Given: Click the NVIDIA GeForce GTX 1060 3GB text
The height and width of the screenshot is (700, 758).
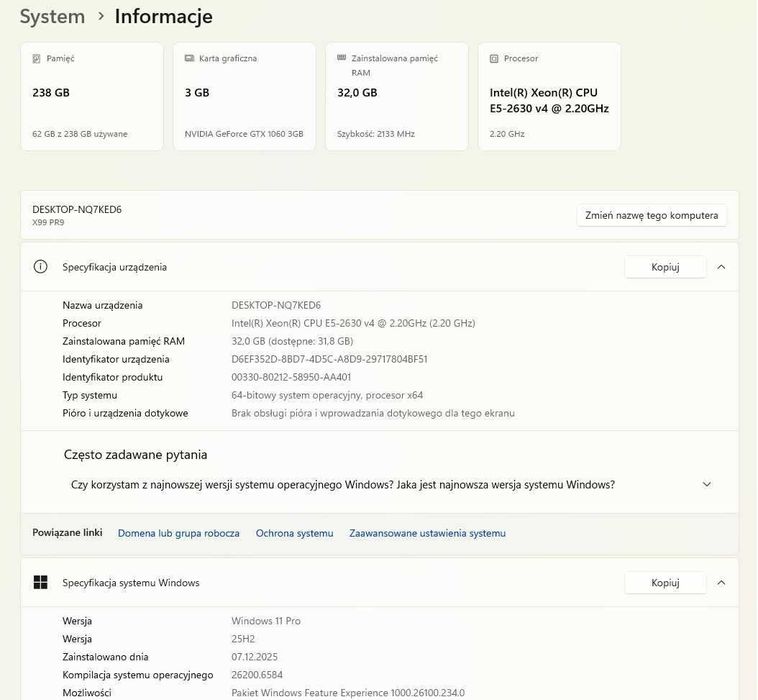Looking at the screenshot, I should tap(244, 134).
